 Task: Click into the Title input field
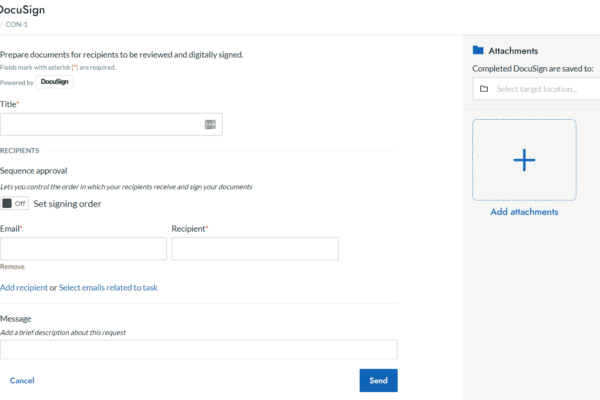tap(111, 124)
